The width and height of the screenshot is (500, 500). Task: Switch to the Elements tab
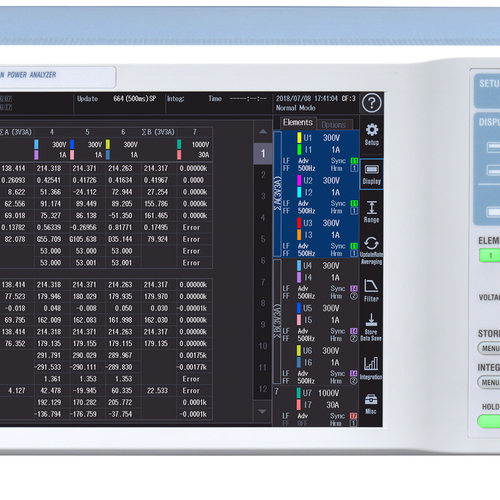pyautogui.click(x=298, y=123)
